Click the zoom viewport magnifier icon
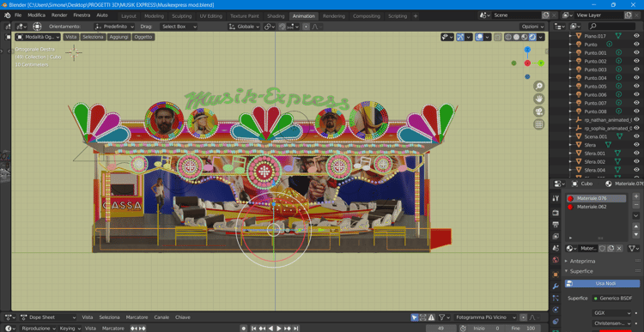The height and width of the screenshot is (332, 644). 539,86
